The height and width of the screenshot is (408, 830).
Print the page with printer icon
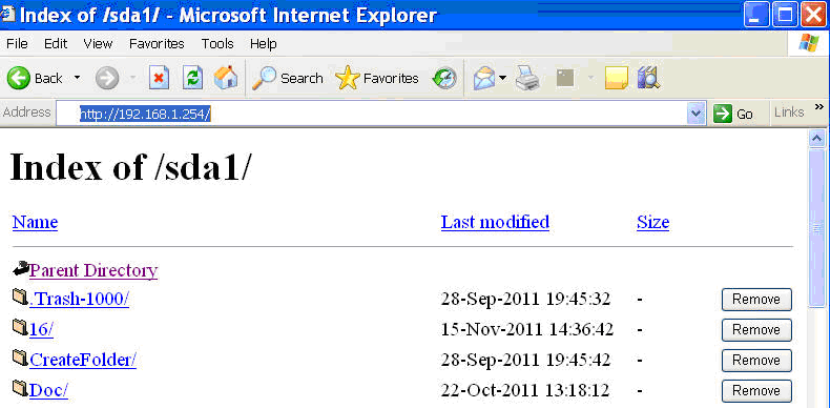pyautogui.click(x=528, y=78)
